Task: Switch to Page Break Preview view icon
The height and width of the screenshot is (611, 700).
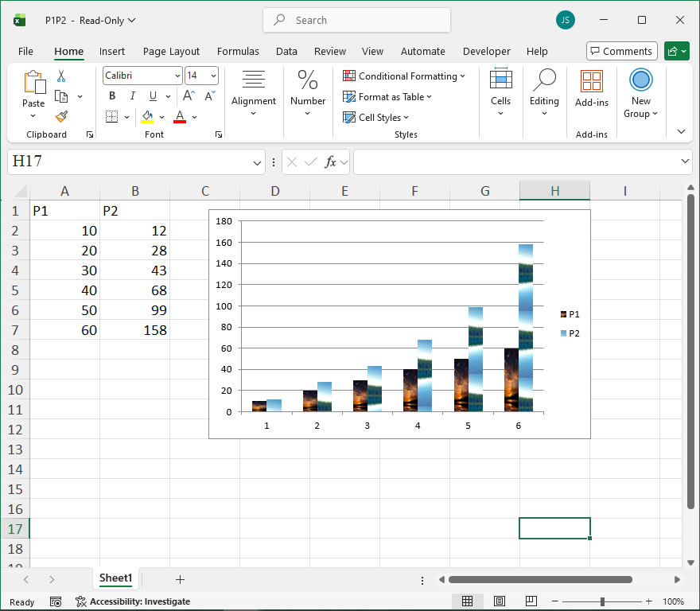Action: tap(530, 601)
